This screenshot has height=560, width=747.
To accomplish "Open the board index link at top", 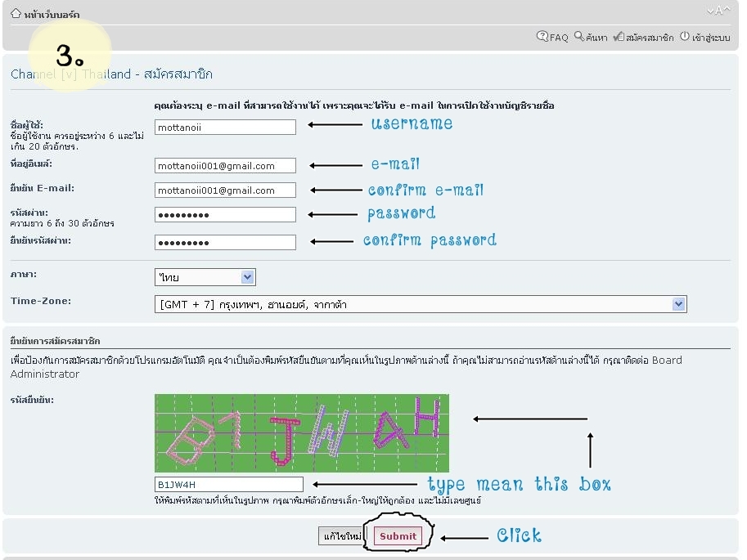I will [52, 14].
